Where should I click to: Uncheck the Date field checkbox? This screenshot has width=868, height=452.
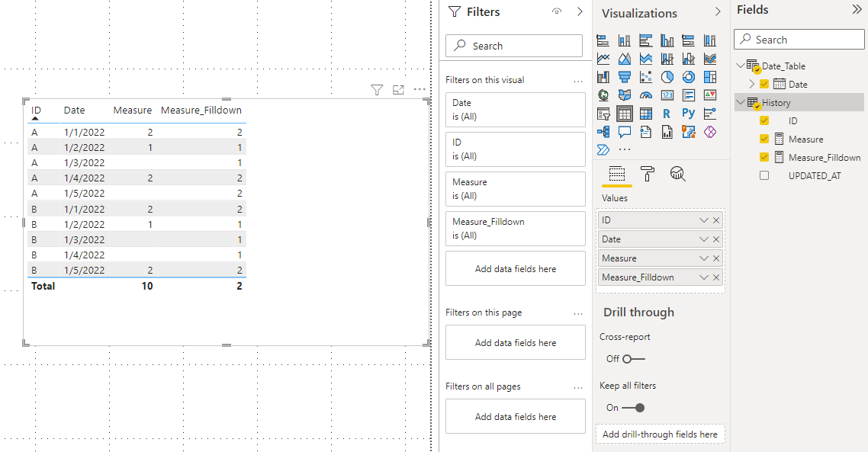pos(764,84)
